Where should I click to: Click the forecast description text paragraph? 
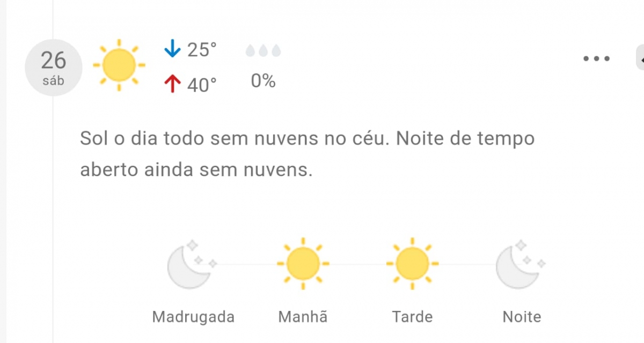307,154
